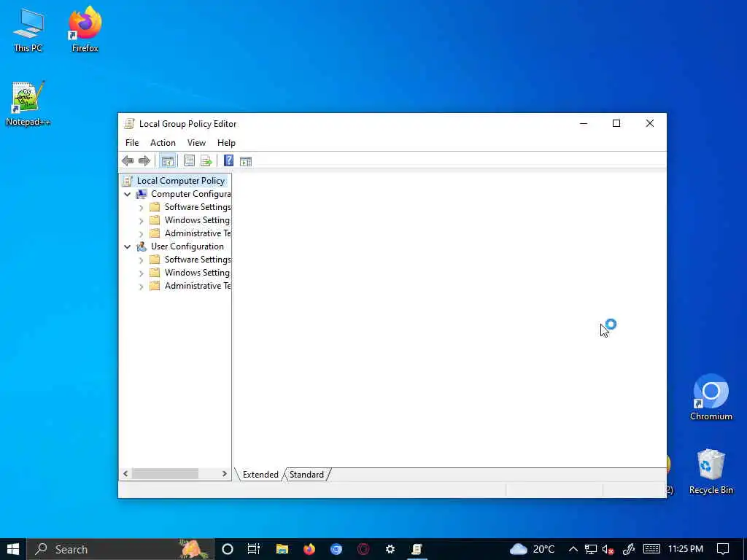This screenshot has width=747, height=560.
Task: Maximize the Local Group Policy Editor window
Action: (616, 124)
